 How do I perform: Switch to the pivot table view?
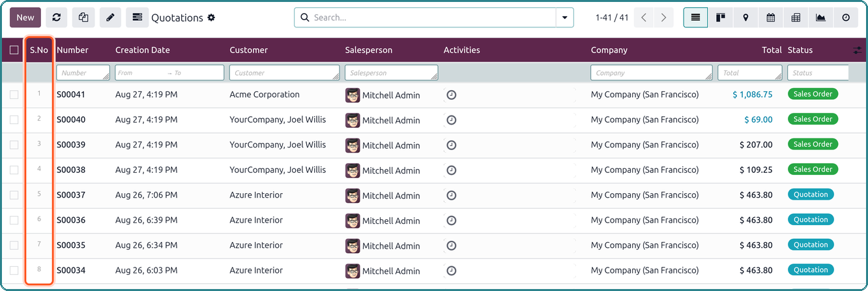796,18
